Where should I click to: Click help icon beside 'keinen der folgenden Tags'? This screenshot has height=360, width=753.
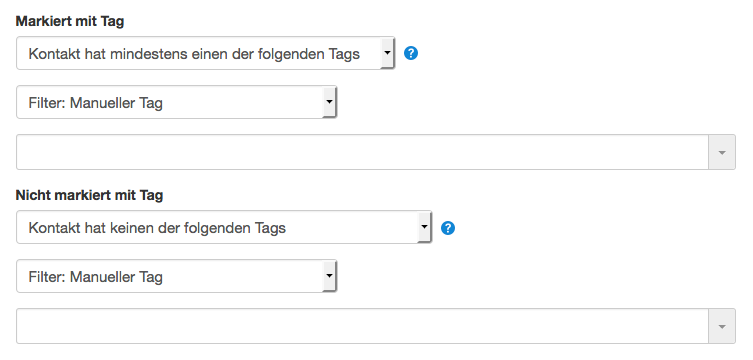click(x=448, y=228)
